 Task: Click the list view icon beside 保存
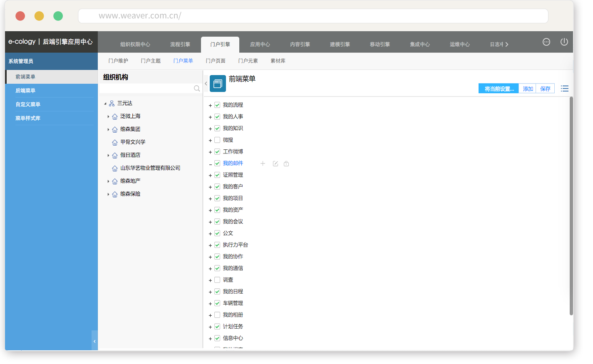[564, 89]
